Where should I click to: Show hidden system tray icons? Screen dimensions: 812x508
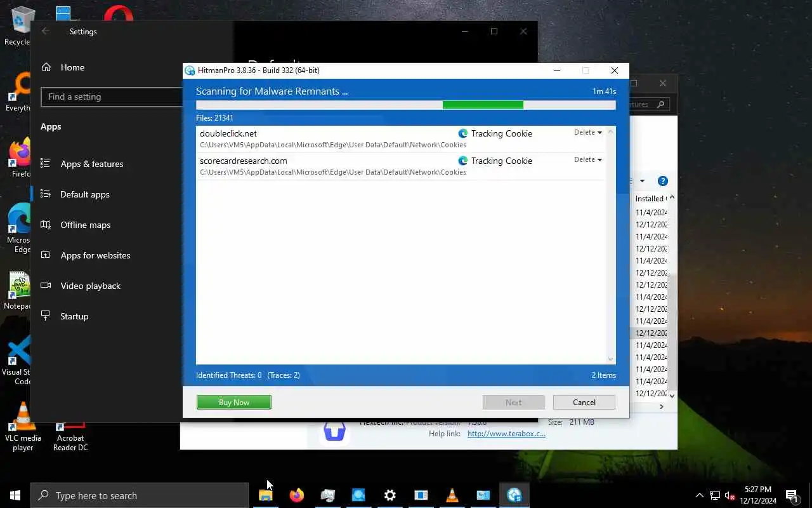pyautogui.click(x=700, y=495)
